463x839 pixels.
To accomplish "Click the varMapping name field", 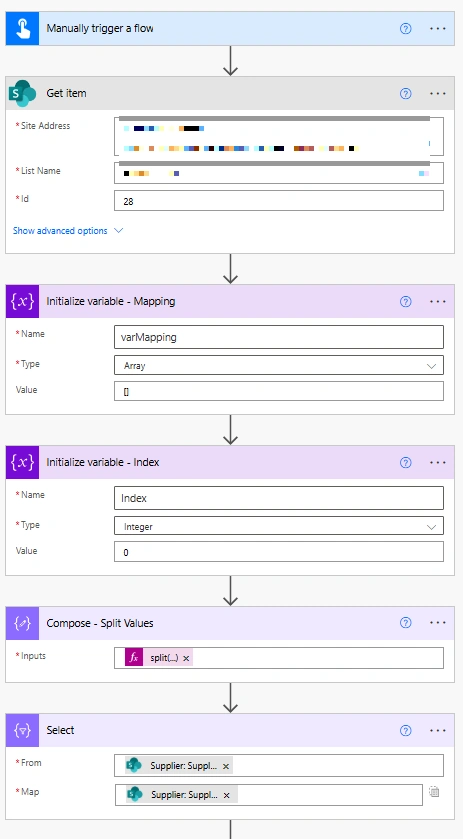I will tap(279, 337).
